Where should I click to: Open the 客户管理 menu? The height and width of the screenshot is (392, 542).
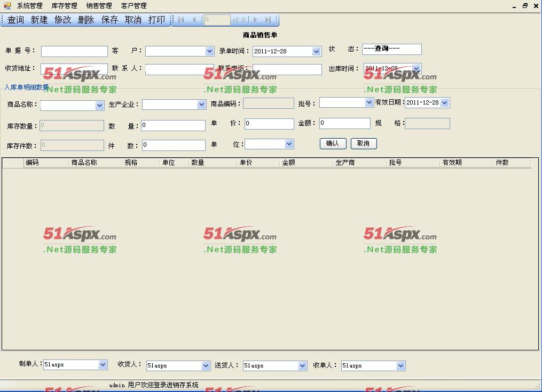pos(134,6)
